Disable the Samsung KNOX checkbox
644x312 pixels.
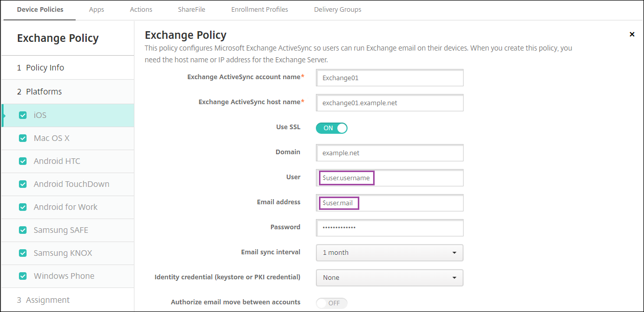[22, 253]
